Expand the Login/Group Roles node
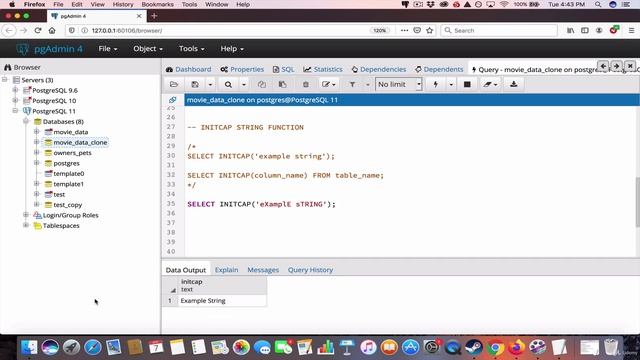The height and width of the screenshot is (360, 640). click(x=26, y=215)
